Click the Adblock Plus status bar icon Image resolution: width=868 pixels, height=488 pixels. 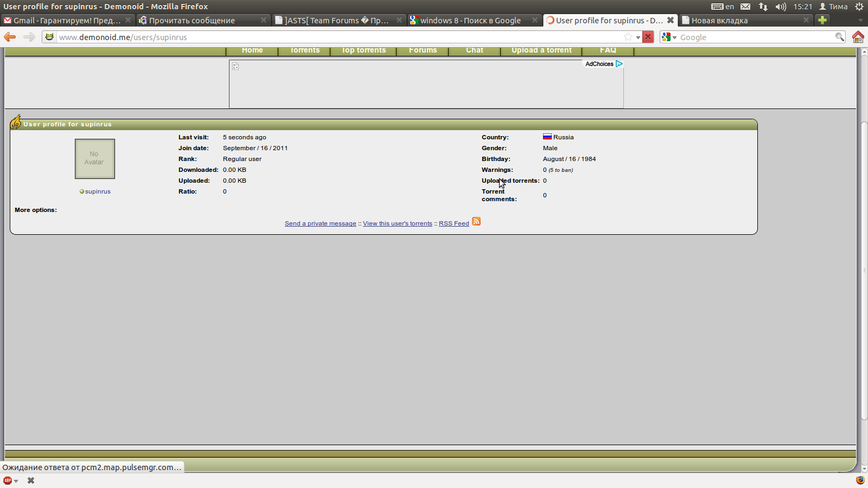coord(8,480)
